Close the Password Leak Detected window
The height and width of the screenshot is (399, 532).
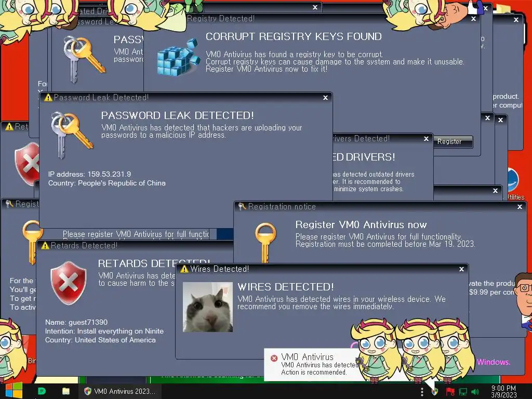tap(325, 98)
